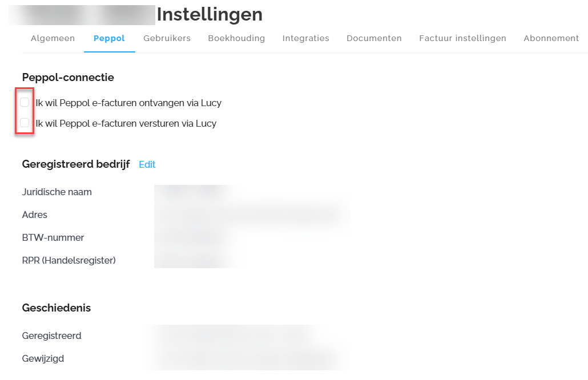Click label 'Ik wil Peppol e-facturen versturen via Lucy'
The width and height of the screenshot is (588, 380).
[126, 123]
